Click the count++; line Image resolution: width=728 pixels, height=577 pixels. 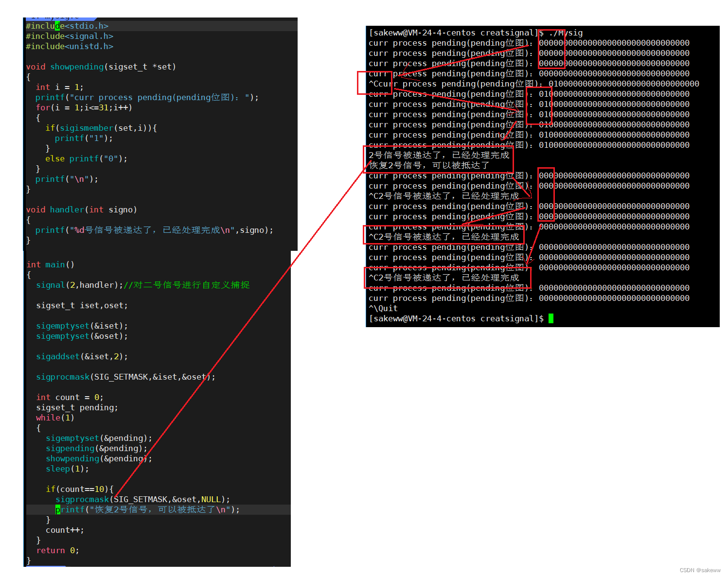tap(65, 530)
